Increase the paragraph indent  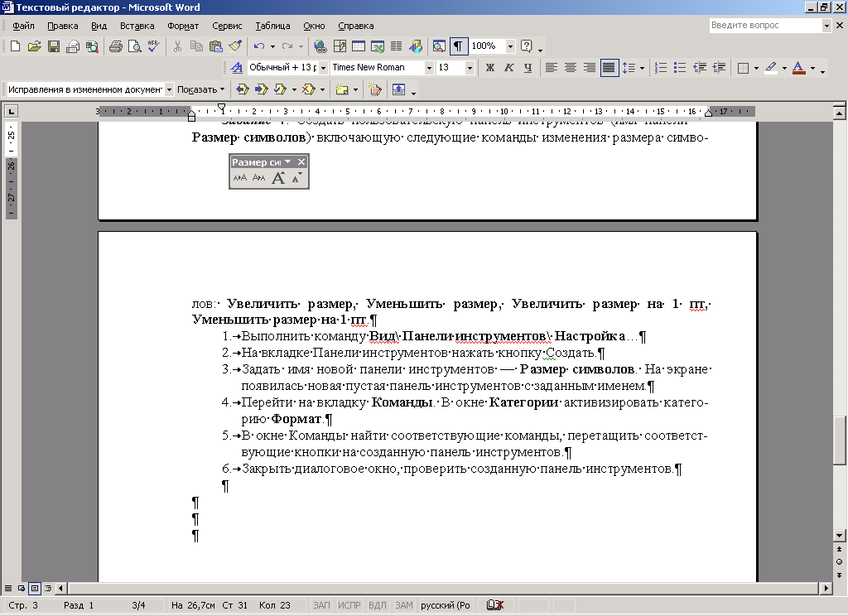[720, 68]
